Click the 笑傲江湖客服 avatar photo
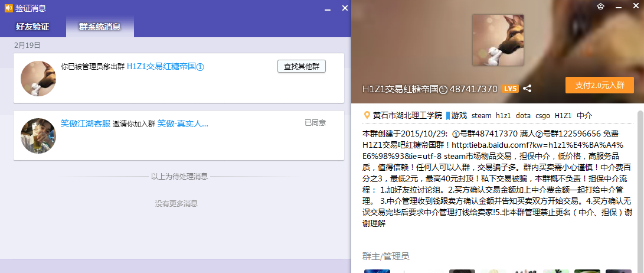Image resolution: width=644 pixels, height=273 pixels. tap(38, 136)
